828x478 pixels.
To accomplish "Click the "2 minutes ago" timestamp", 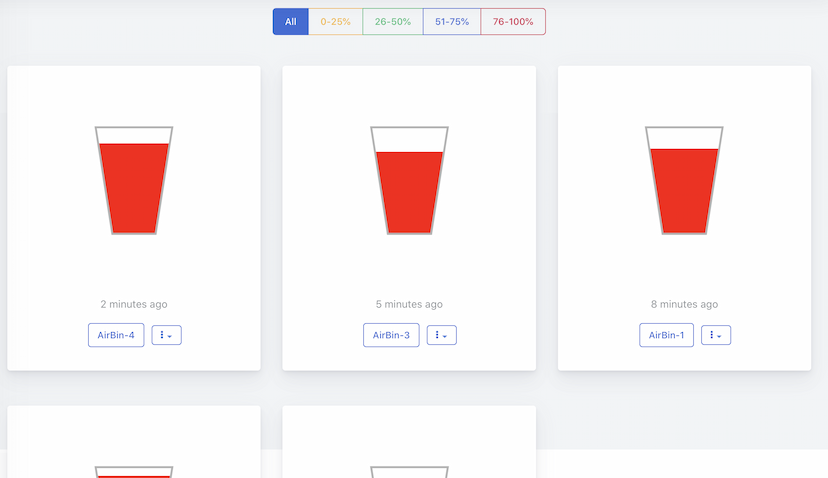I will [x=134, y=304].
